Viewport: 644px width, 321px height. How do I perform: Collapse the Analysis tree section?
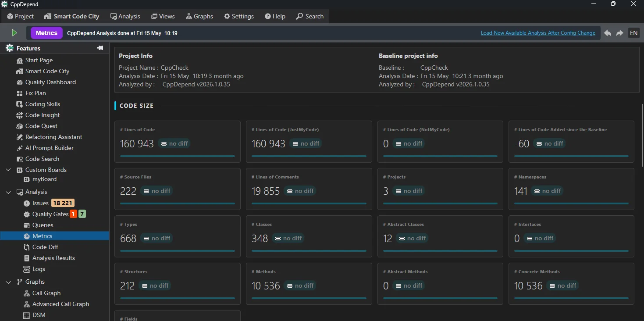click(x=8, y=192)
